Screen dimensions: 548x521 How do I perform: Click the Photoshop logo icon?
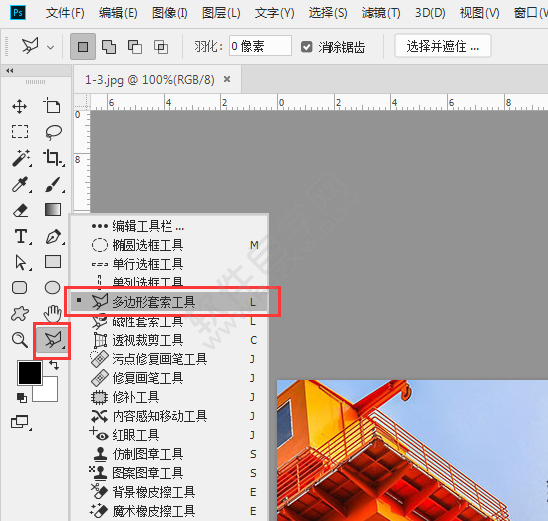pyautogui.click(x=18, y=13)
